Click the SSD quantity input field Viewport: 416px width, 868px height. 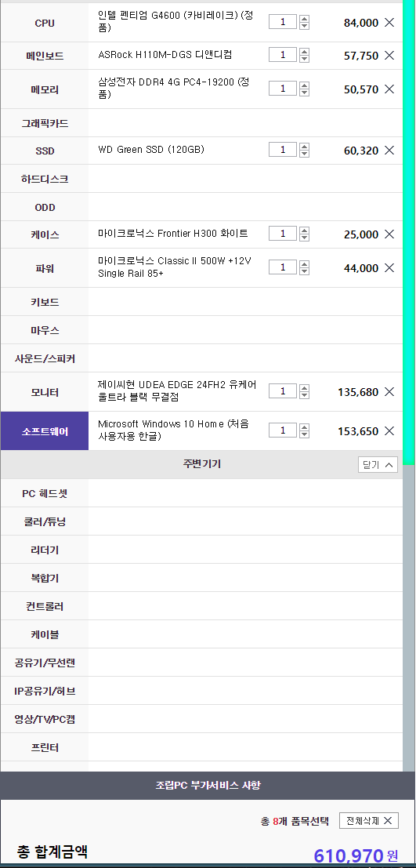[x=283, y=150]
